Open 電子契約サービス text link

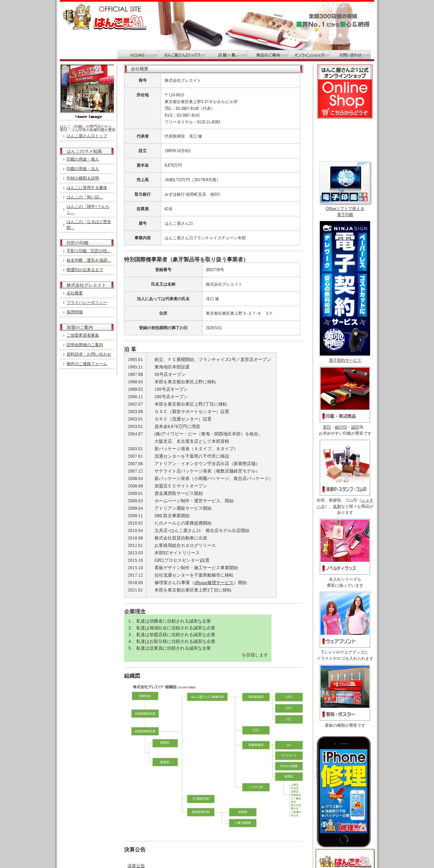coord(345,360)
